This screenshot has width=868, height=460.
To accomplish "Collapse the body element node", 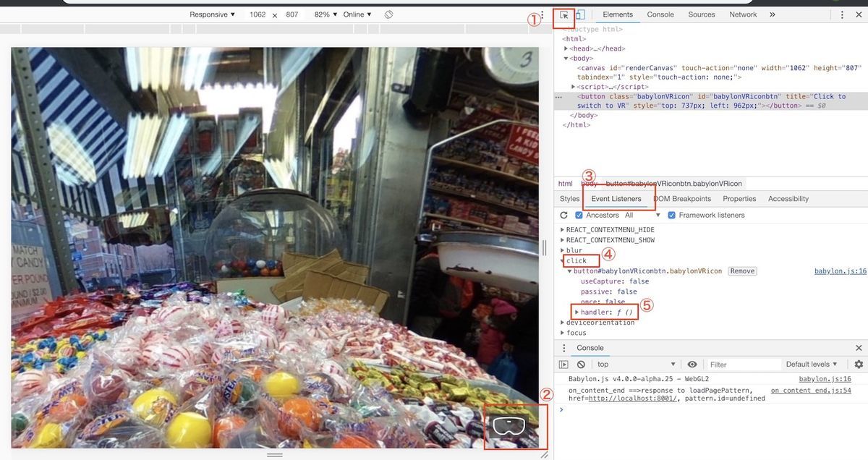I will tap(566, 58).
